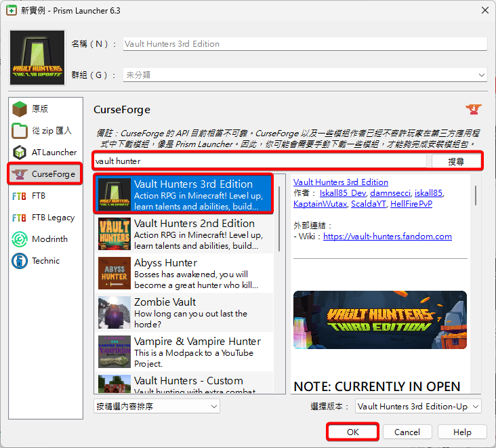
Task: Click the description panel scrollbar
Action: point(476,195)
